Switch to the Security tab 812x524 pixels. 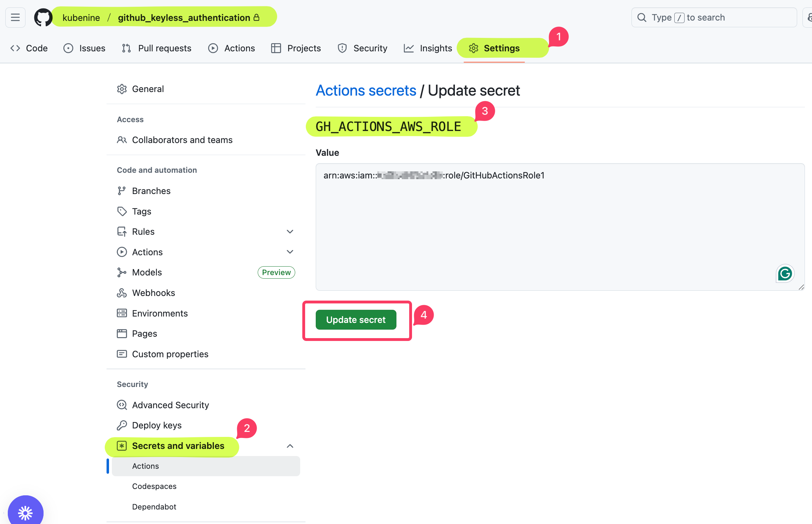[x=370, y=48]
